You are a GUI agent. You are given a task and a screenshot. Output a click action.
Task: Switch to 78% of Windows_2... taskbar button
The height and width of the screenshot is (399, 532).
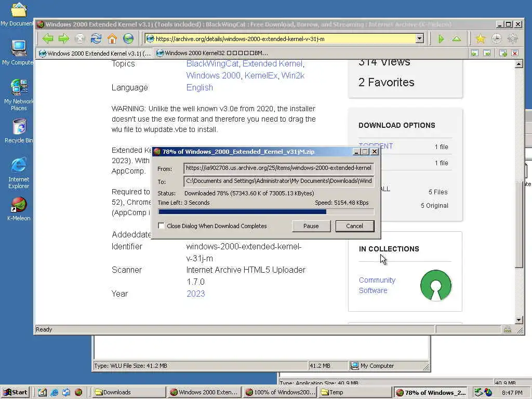click(431, 392)
